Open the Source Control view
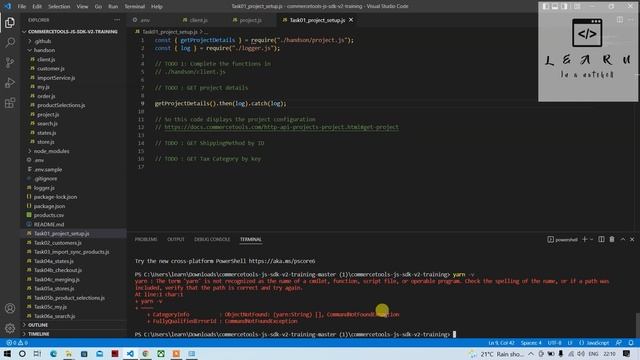 [10, 62]
